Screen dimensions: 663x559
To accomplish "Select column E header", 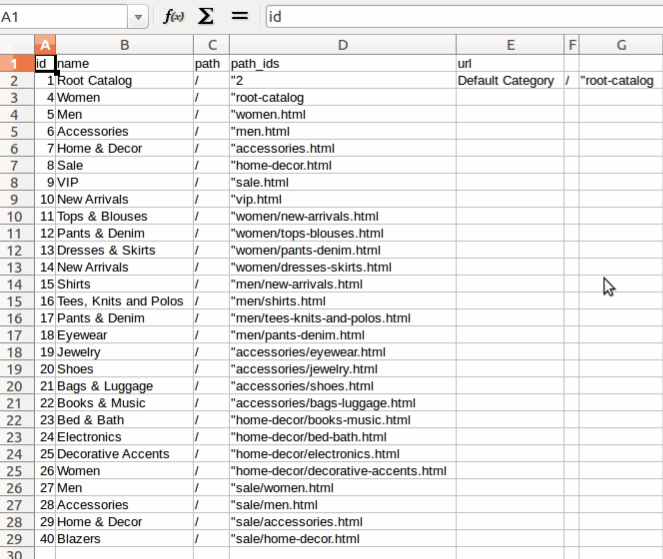I will coord(510,45).
